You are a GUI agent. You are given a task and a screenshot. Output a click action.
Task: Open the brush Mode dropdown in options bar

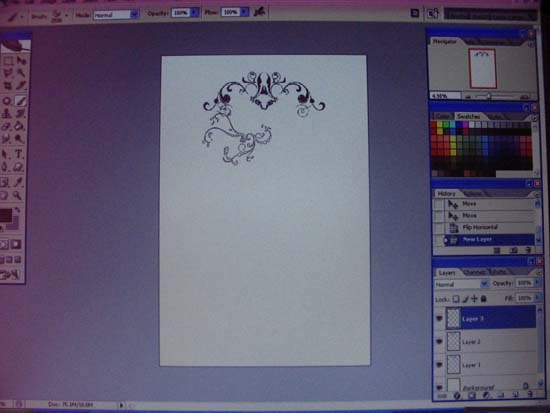click(x=116, y=15)
